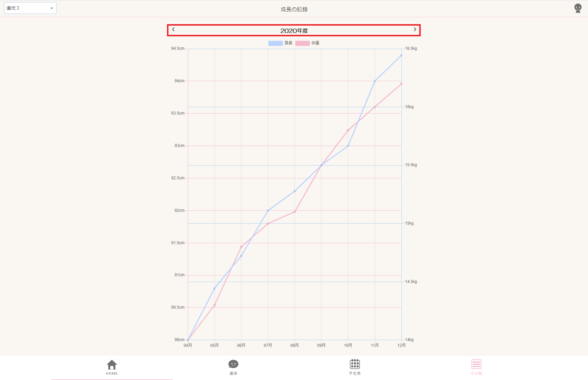Open the 園児3 child selector dropdown
Image resolution: width=588 pixels, height=380 pixels.
tap(30, 8)
